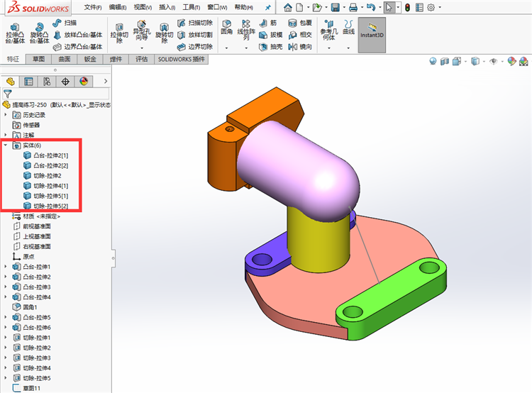Click the section view icon in viewport toolbar
Image resolution: width=532 pixels, height=393 pixels.
click(x=445, y=62)
